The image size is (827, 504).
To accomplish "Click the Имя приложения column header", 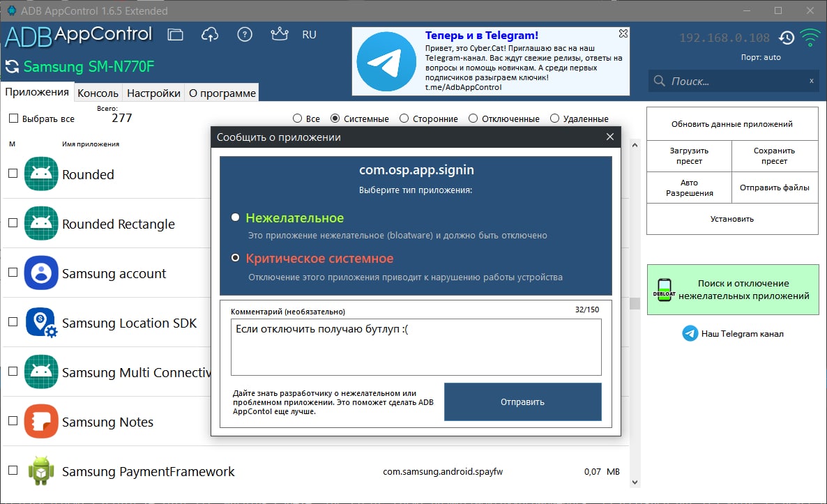I will [x=91, y=144].
